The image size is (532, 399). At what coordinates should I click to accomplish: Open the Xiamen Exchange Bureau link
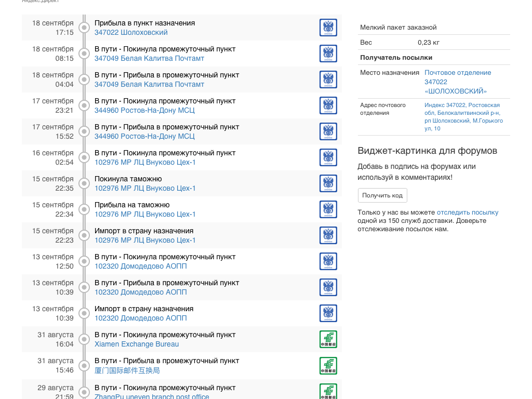point(137,344)
